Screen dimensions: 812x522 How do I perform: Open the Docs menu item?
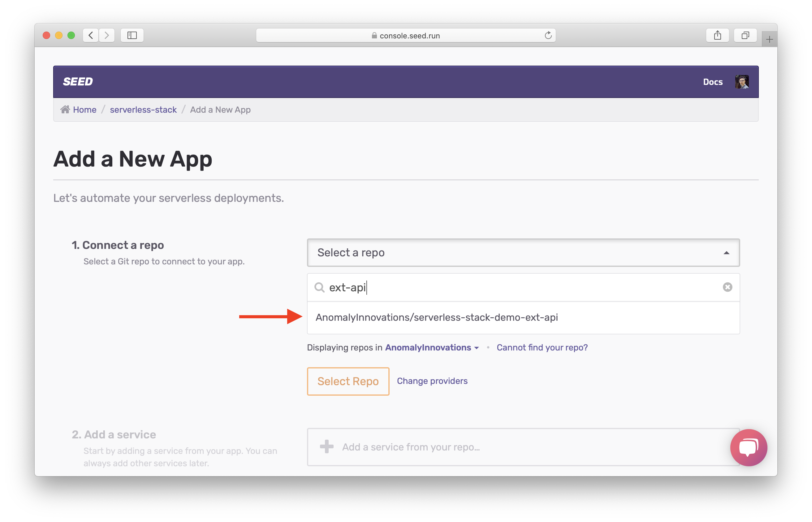[712, 82]
